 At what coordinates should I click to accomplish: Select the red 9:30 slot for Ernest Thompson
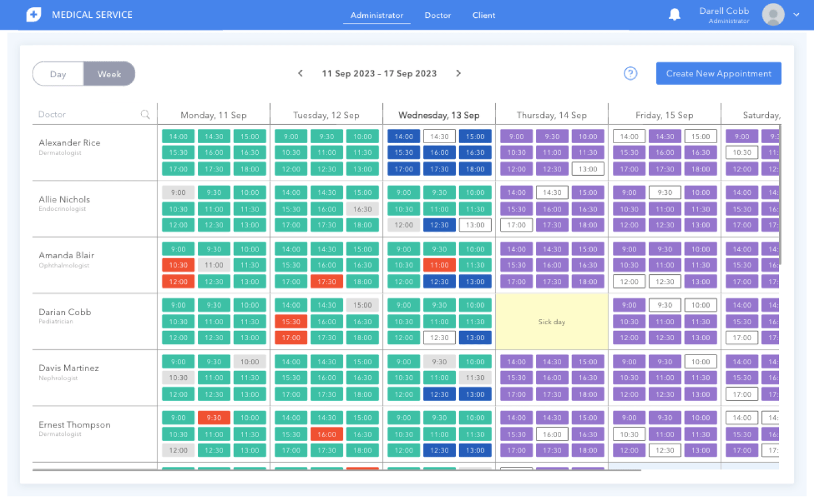(214, 418)
